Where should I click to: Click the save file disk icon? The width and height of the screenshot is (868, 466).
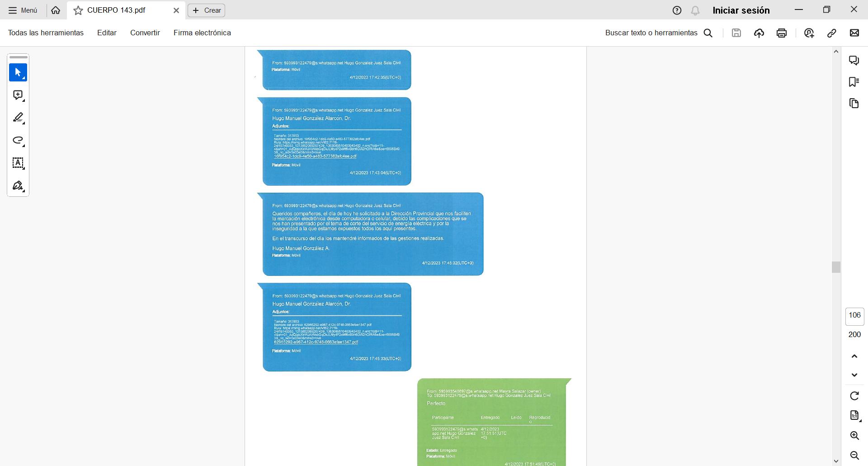tap(736, 33)
